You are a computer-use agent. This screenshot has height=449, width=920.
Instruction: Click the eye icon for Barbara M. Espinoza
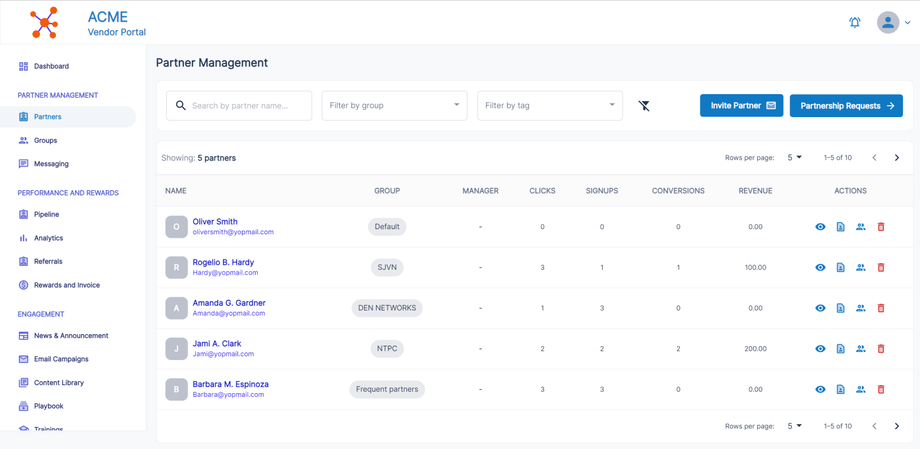(x=820, y=389)
